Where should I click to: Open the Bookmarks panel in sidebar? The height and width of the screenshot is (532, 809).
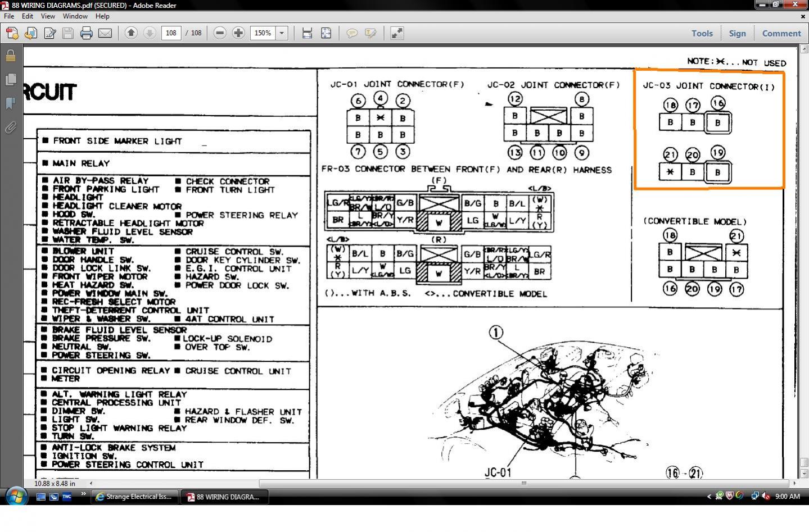tap(10, 103)
